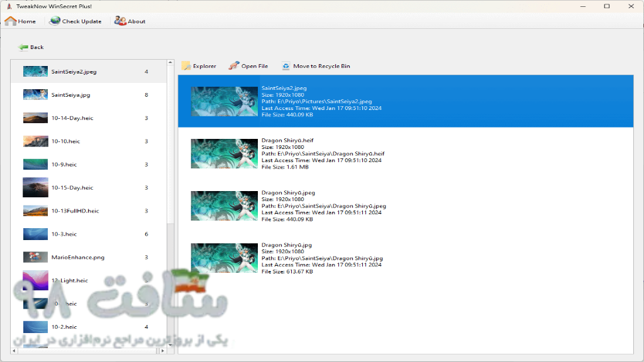Select the 10-13FullHD.heic thumbnail
The height and width of the screenshot is (362, 644).
(x=35, y=211)
